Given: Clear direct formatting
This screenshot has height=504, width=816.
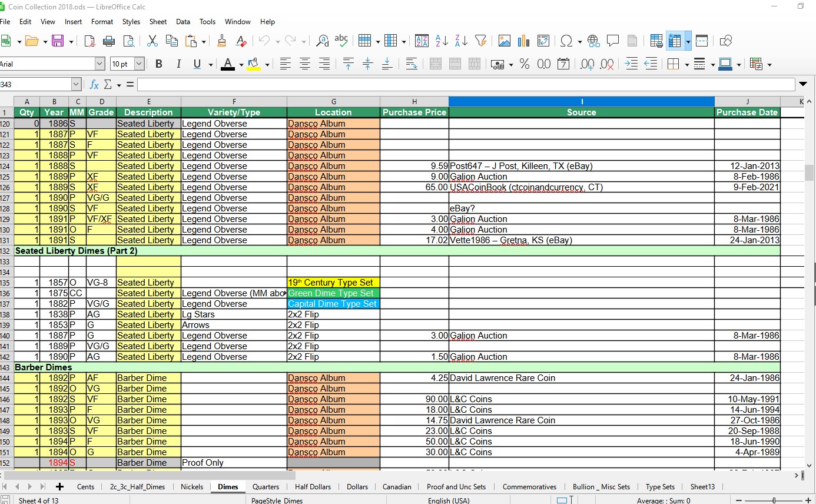Looking at the screenshot, I should click(241, 41).
